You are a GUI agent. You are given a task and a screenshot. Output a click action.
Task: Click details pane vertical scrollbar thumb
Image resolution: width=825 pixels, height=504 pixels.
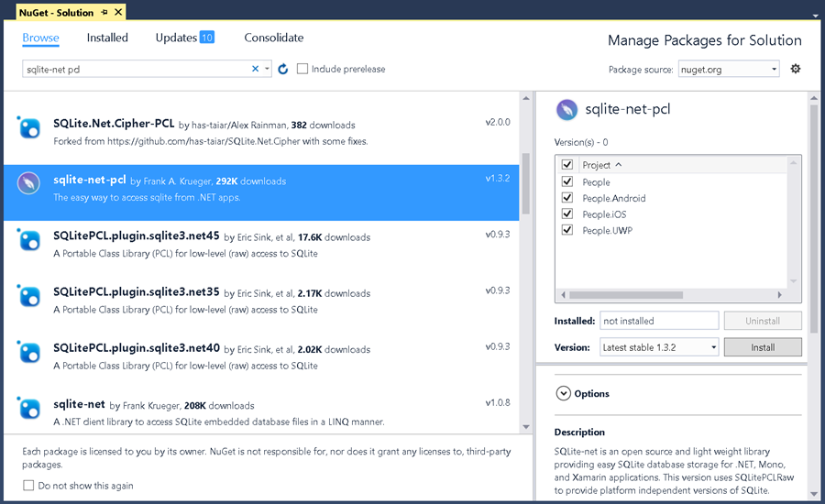814,218
